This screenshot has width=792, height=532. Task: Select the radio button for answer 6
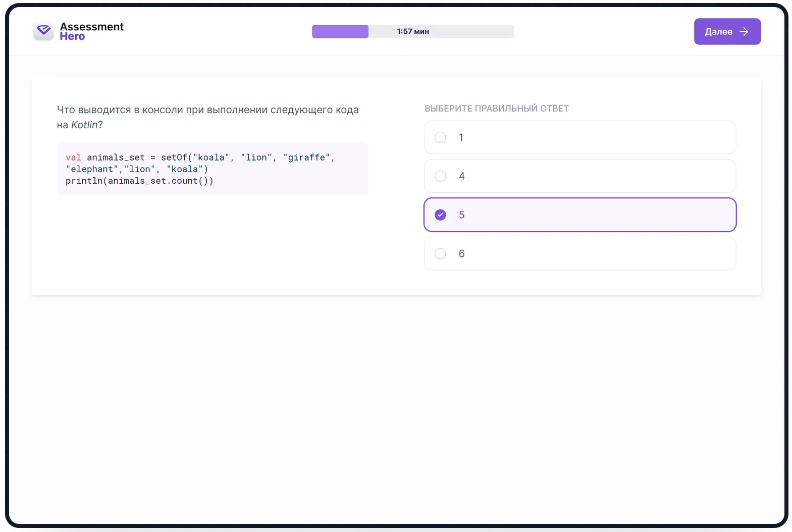pos(440,253)
